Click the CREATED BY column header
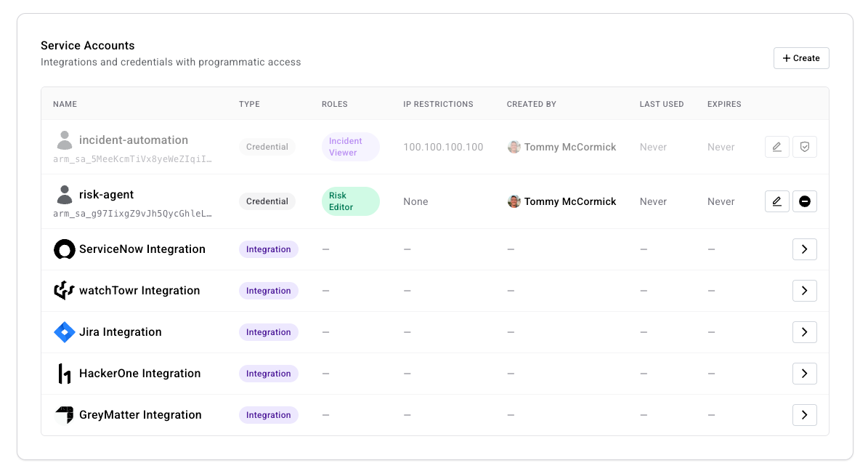The height and width of the screenshot is (471, 868). coord(532,104)
